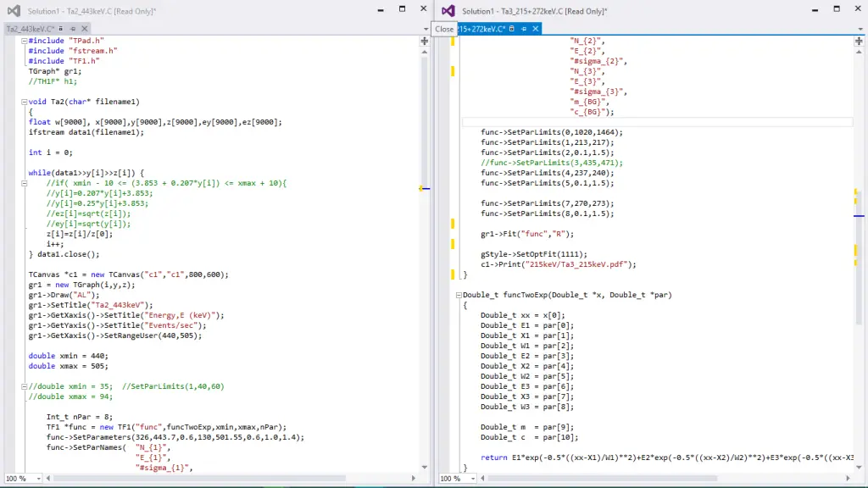Collapse the //double xmin = 35 comment block
This screenshot has height=488, width=868.
coord(24,386)
